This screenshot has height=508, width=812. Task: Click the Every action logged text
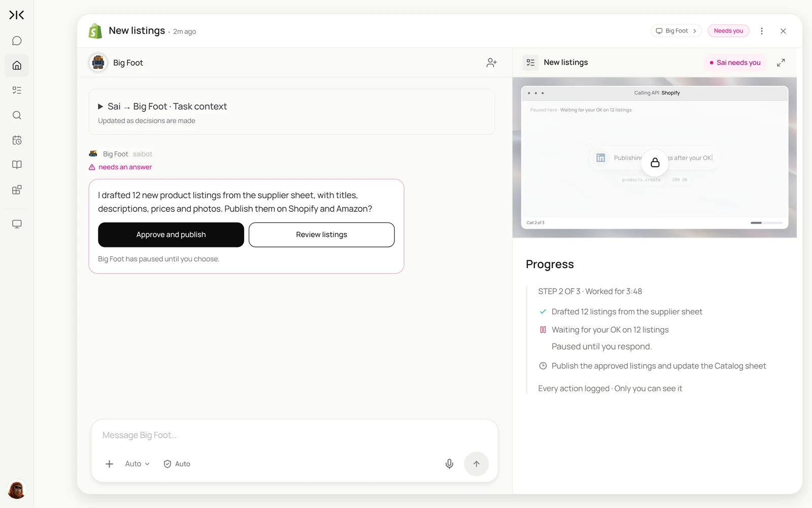point(610,389)
